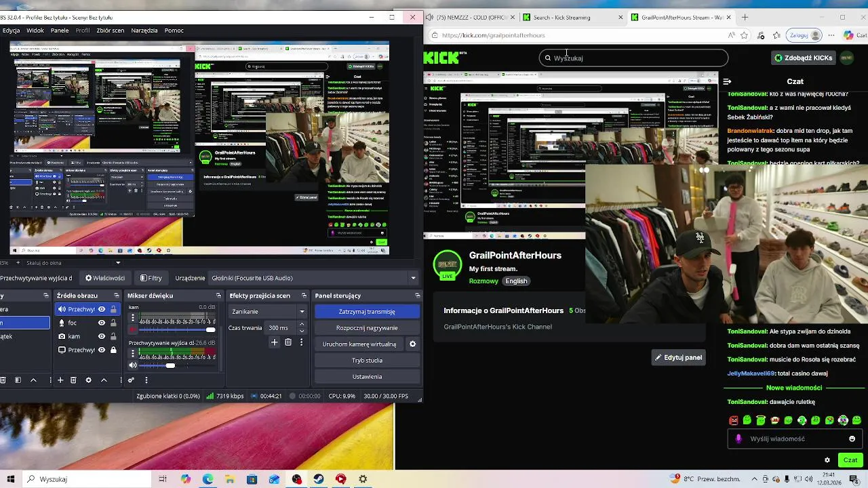This screenshot has height=488, width=868.
Task: Hide the kam camera source
Action: point(102,336)
